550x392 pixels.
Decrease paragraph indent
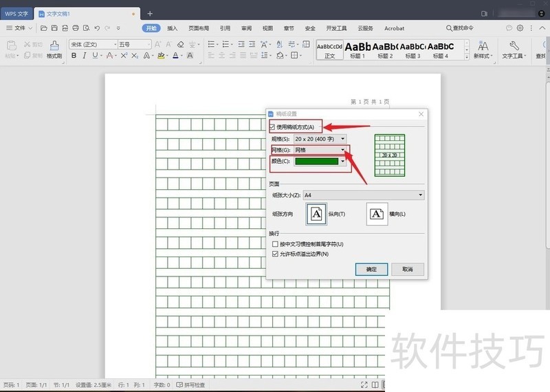coord(241,44)
